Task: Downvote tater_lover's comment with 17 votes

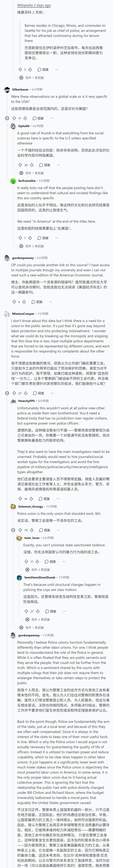Action: pyautogui.click(x=37, y=561)
